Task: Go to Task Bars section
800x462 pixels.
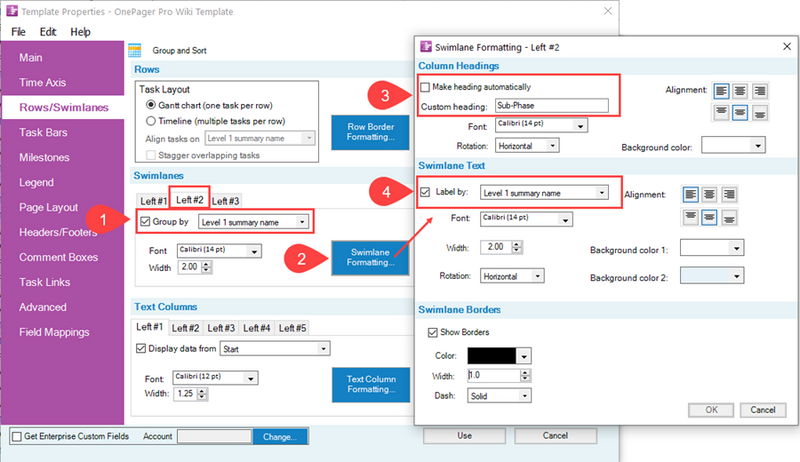Action: 43,132
